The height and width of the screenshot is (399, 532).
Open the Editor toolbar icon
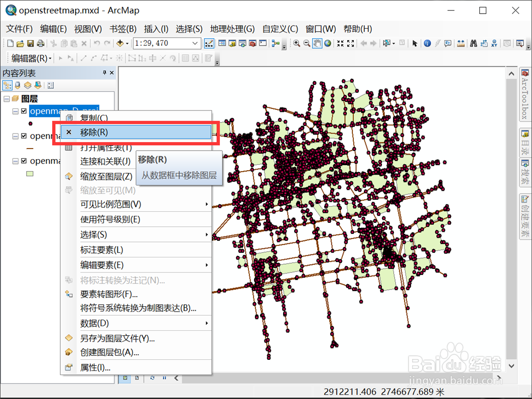point(209,44)
